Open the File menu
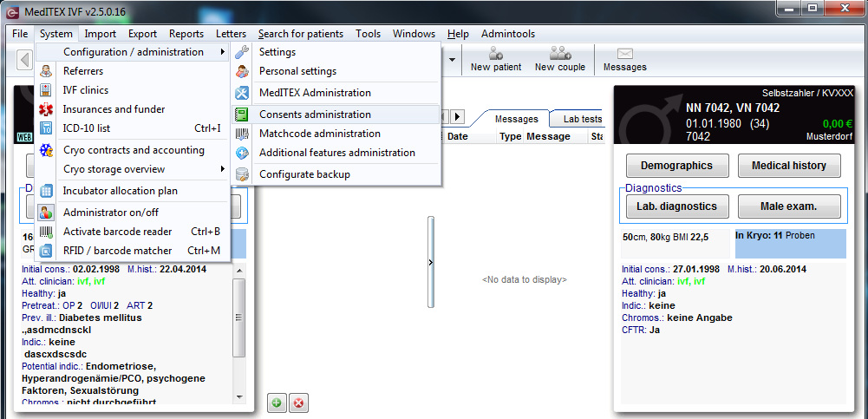 click(20, 34)
